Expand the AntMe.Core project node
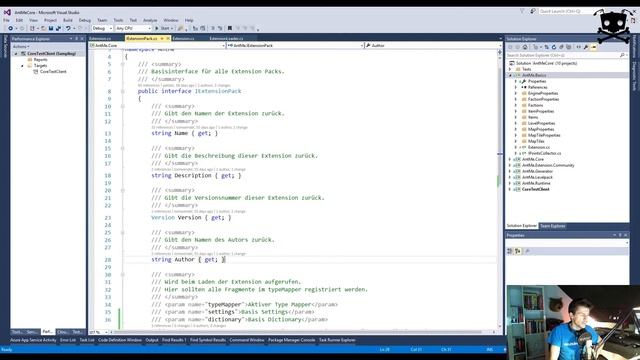The image size is (640, 360). 510,159
